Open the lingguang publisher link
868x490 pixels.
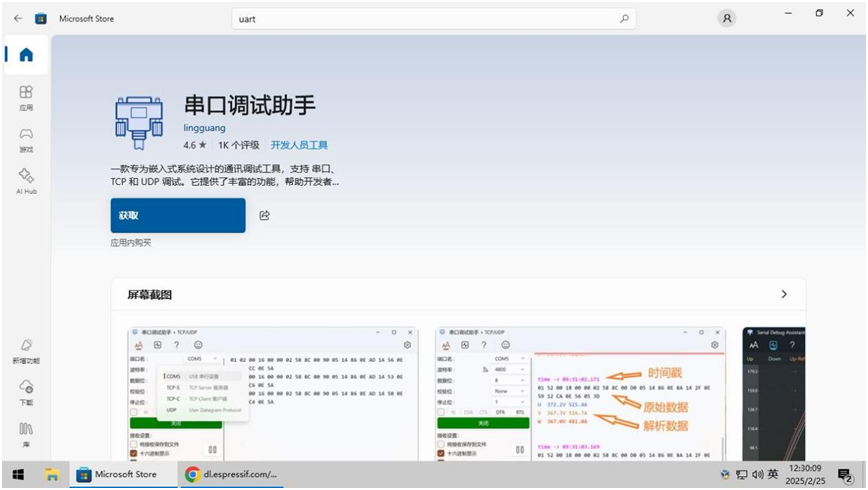click(204, 128)
